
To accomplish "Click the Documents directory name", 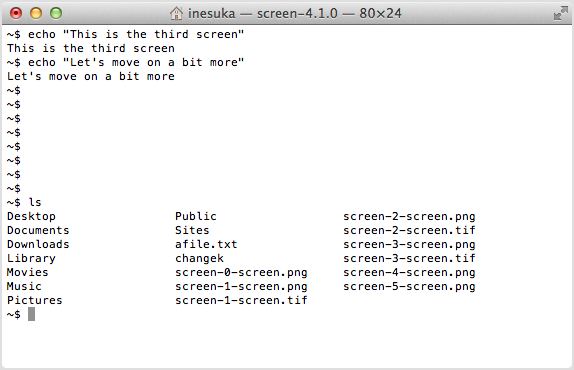I will coord(38,230).
